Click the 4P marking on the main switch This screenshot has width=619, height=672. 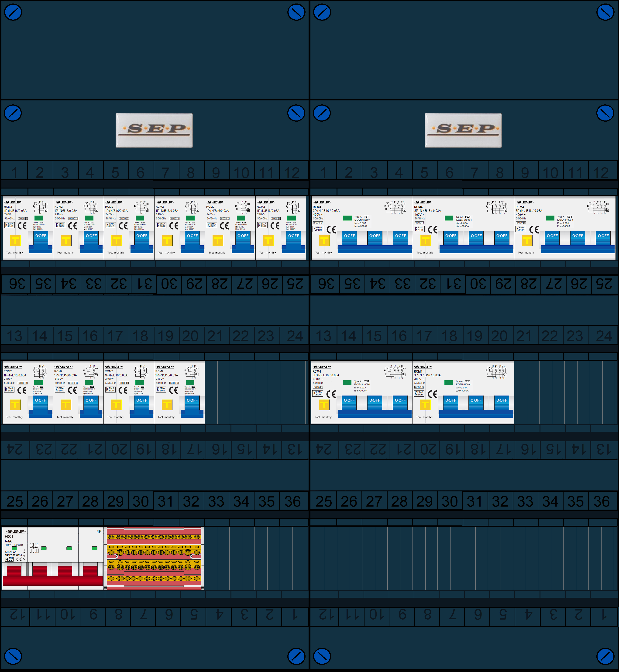99,531
